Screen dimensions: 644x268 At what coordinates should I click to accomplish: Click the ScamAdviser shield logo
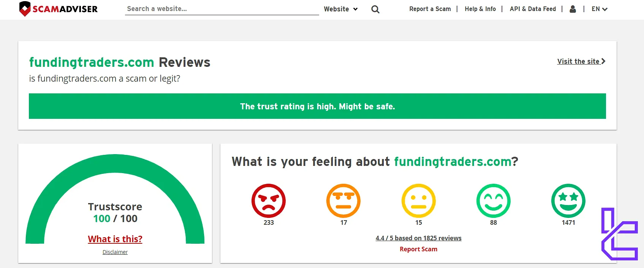25,9
